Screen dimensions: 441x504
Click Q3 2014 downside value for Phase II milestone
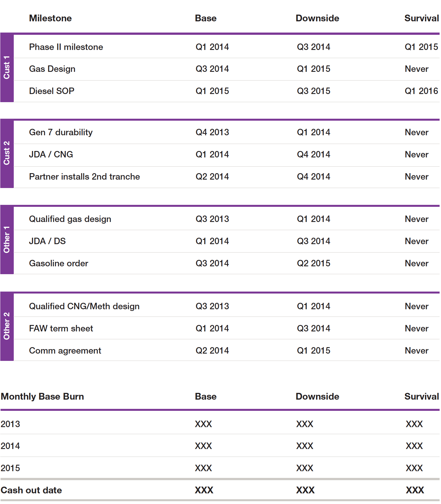click(314, 47)
